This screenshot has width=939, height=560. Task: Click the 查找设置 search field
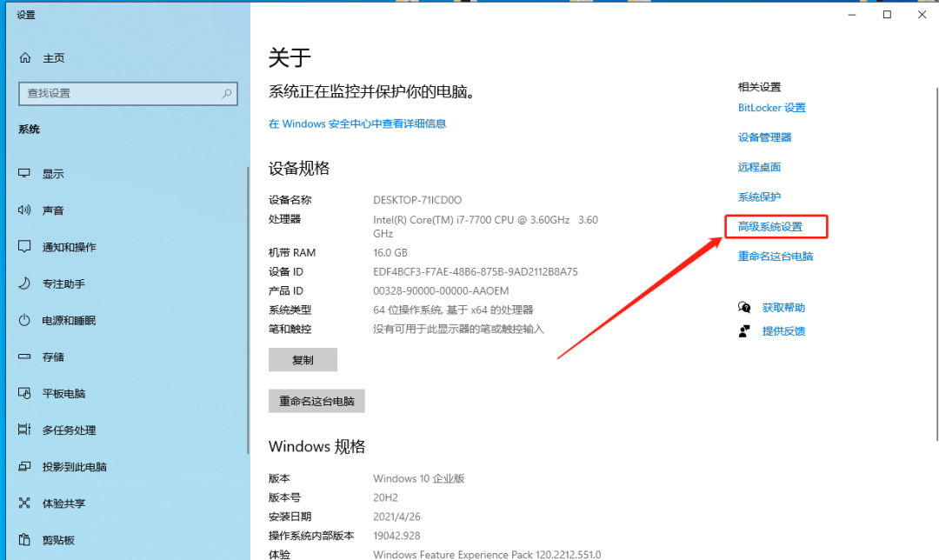point(128,93)
